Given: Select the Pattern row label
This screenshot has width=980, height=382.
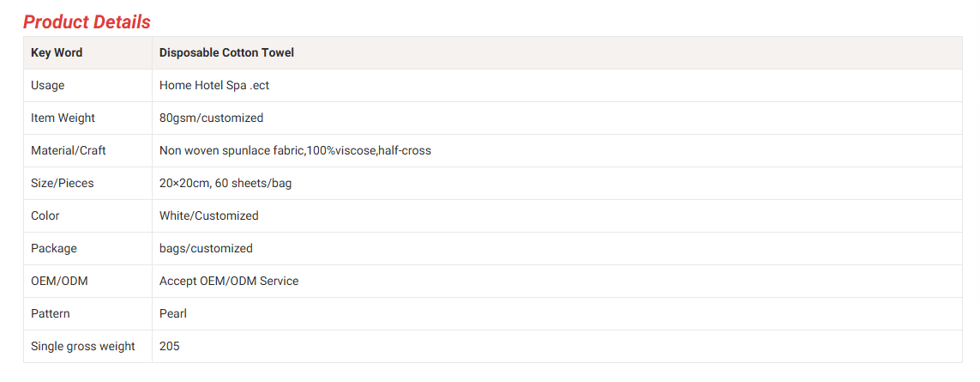Looking at the screenshot, I should [x=51, y=313].
